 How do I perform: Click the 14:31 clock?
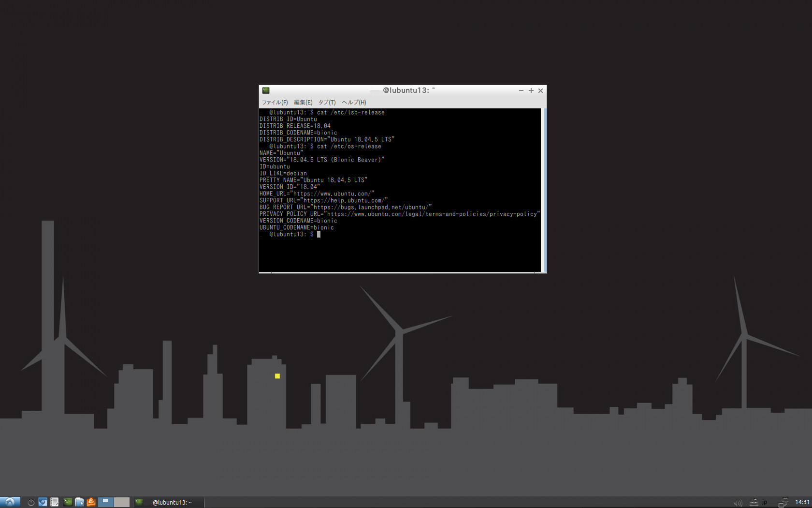point(802,502)
